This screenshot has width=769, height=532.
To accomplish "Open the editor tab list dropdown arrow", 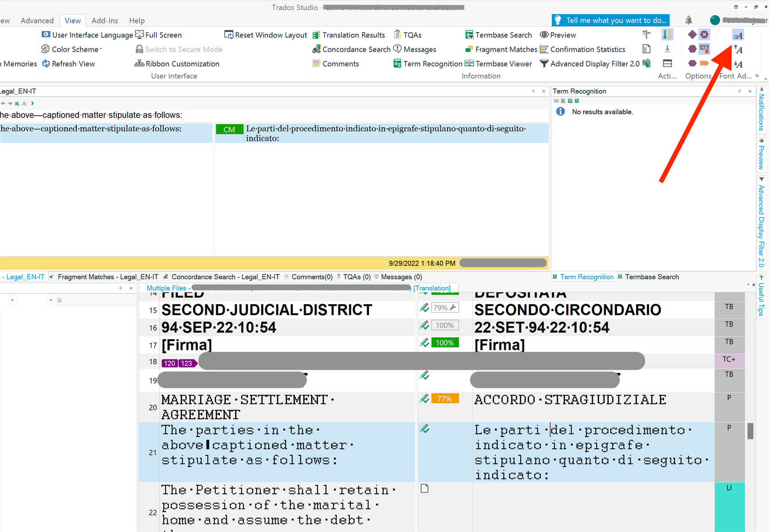I will pyautogui.click(x=748, y=285).
